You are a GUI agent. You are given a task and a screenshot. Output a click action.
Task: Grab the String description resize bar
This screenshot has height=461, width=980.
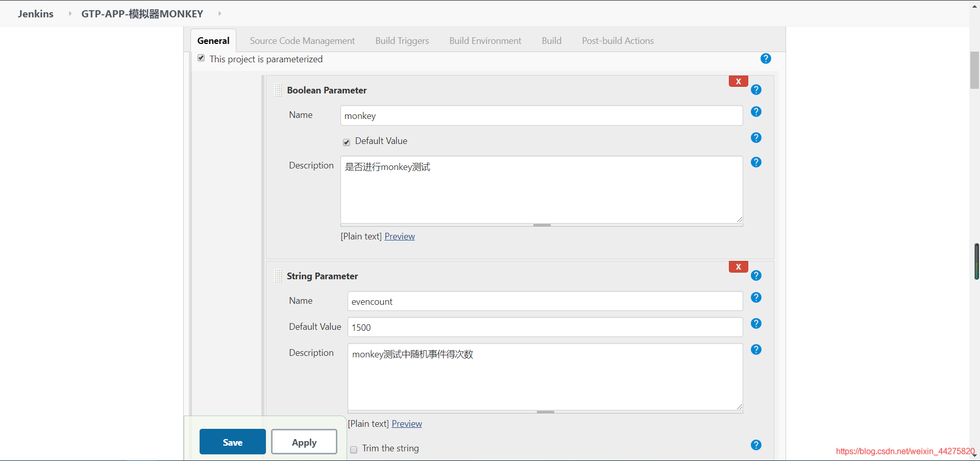coord(545,412)
